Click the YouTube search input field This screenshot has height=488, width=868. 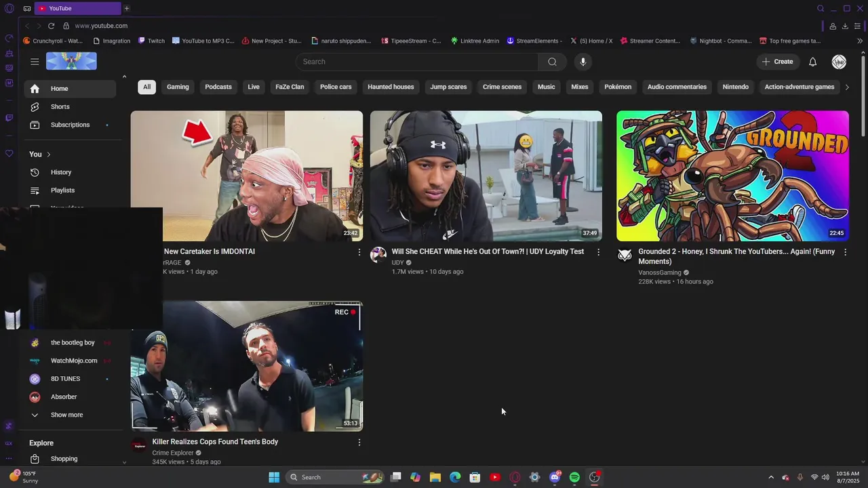point(417,62)
